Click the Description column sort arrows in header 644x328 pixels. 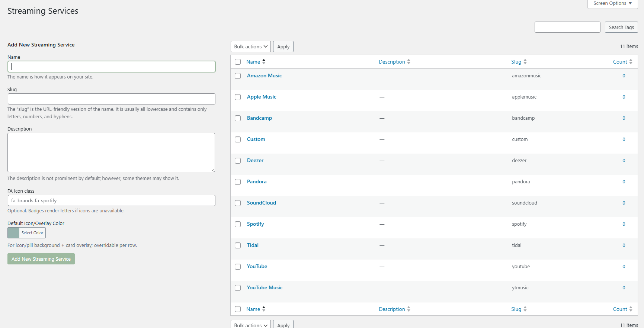[408, 62]
